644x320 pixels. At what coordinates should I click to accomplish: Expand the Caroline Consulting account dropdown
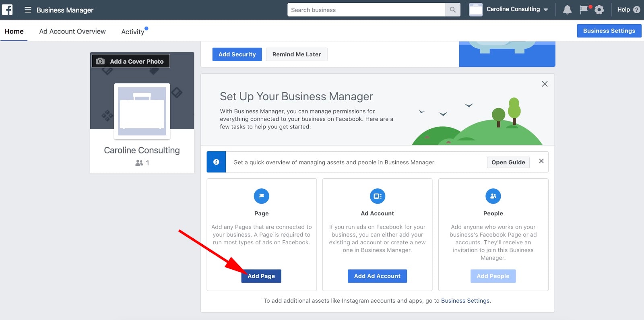545,10
